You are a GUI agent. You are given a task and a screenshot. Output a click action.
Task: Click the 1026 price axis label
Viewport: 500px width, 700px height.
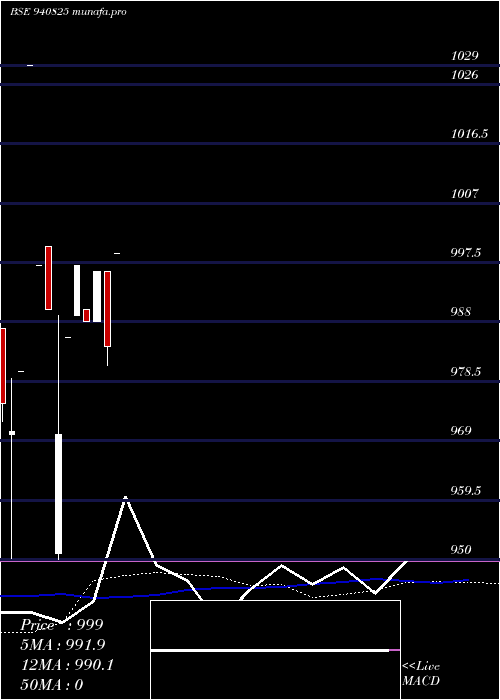[464, 75]
